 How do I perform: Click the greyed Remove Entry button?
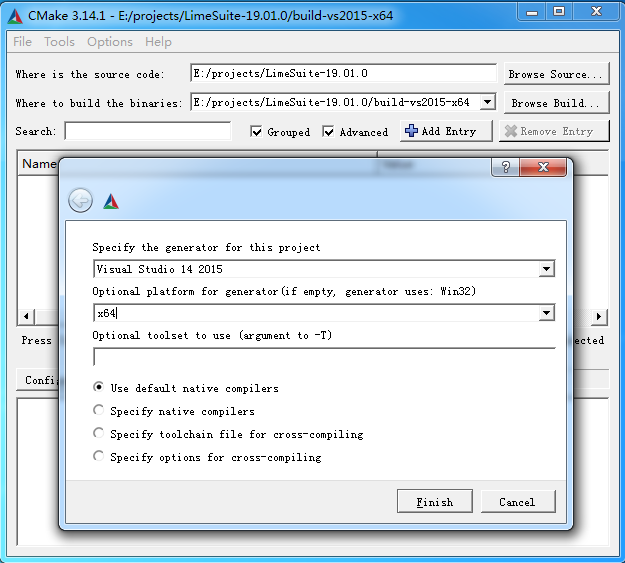(554, 131)
